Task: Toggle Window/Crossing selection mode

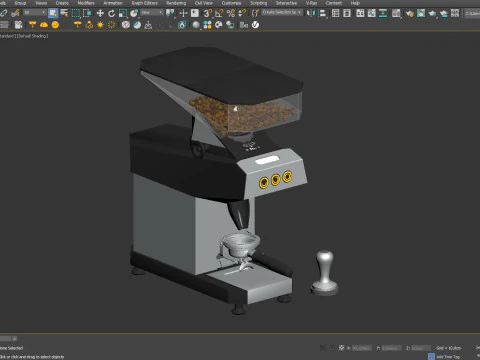Action: (87, 13)
